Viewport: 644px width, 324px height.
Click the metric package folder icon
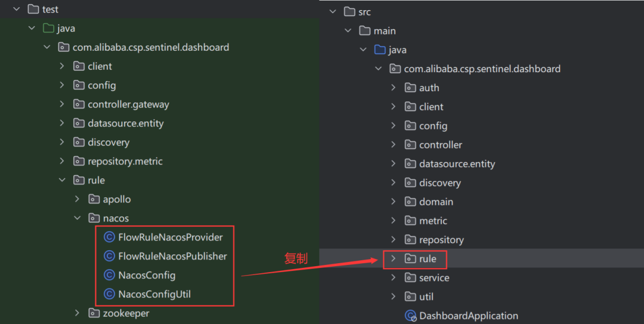point(410,220)
